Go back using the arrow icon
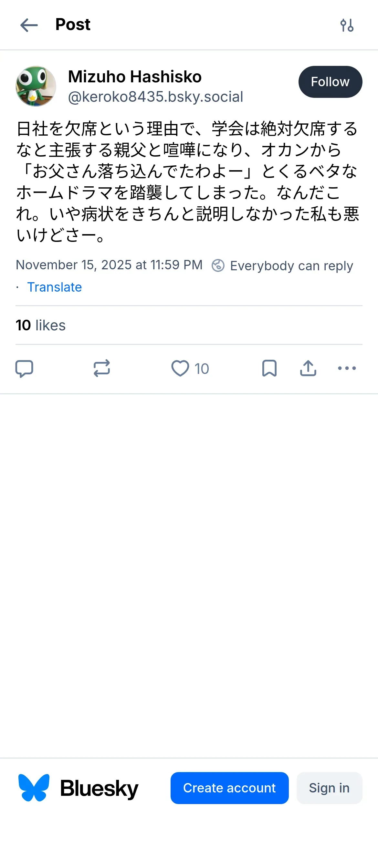Image resolution: width=378 pixels, height=868 pixels. click(x=29, y=25)
